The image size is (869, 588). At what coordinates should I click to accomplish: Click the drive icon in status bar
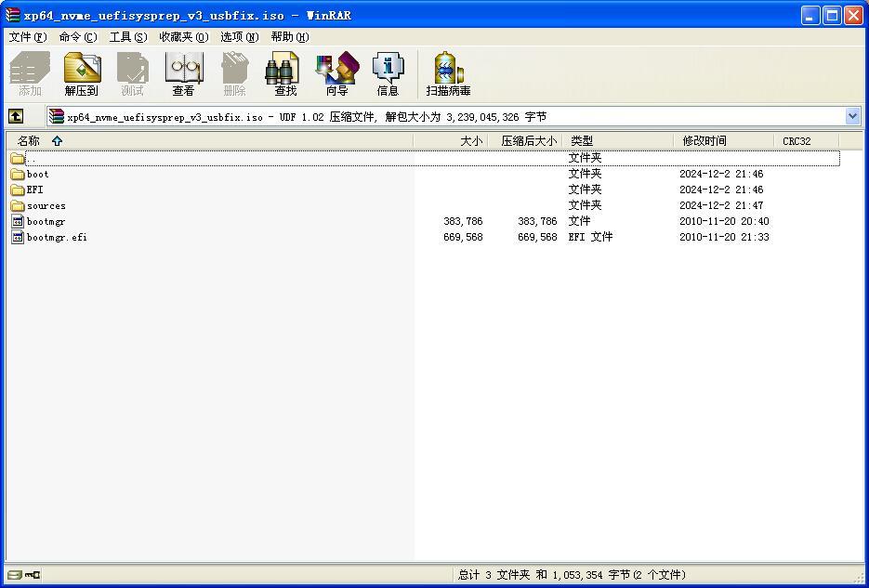[x=15, y=575]
